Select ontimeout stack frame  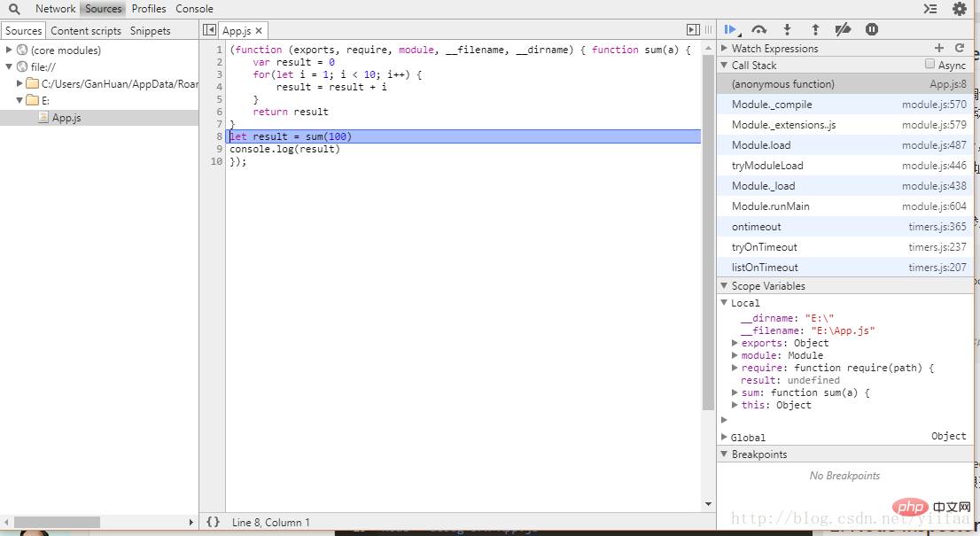point(845,227)
